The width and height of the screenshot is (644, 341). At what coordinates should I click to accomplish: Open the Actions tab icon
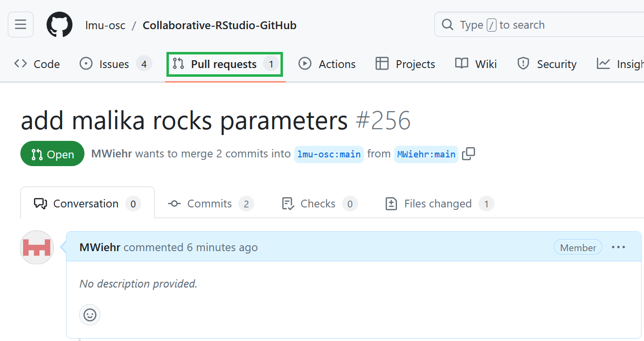coord(305,64)
